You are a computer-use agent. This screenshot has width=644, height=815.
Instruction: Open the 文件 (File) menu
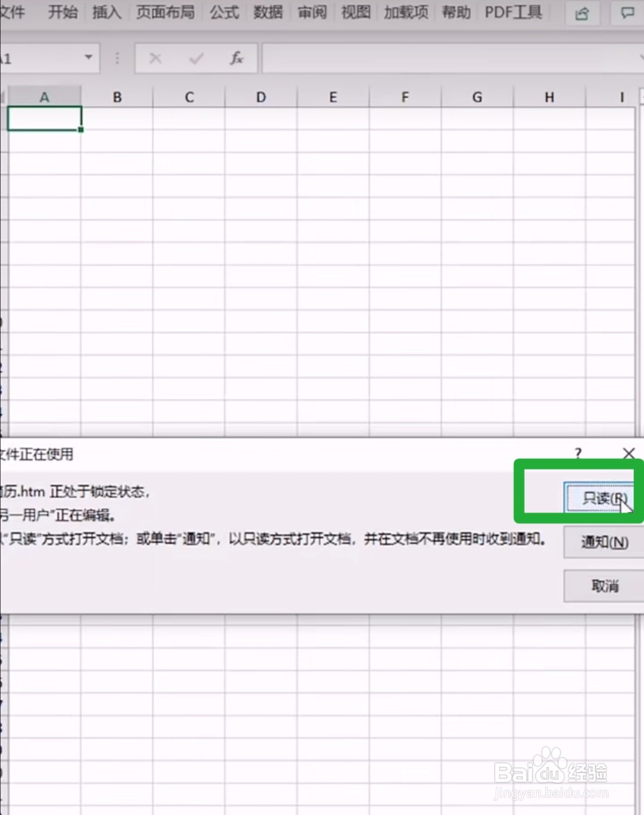13,12
